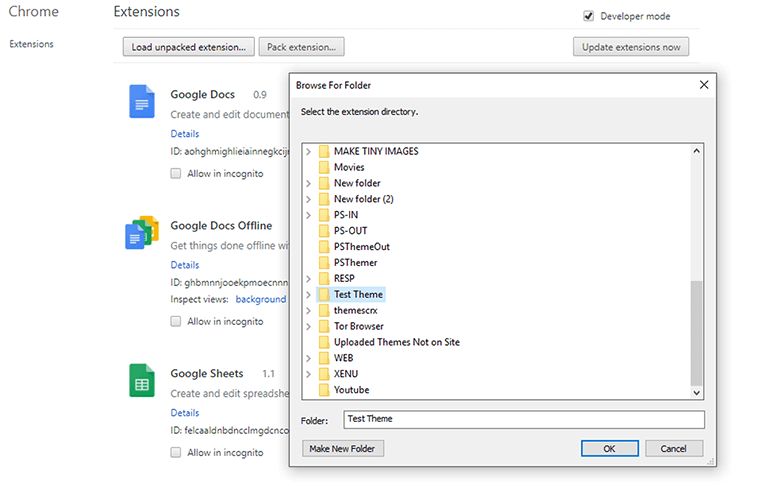Screen dimensions: 777x486
Task: Select the MAKE TINY IMAGES folder icon
Action: pyautogui.click(x=324, y=151)
